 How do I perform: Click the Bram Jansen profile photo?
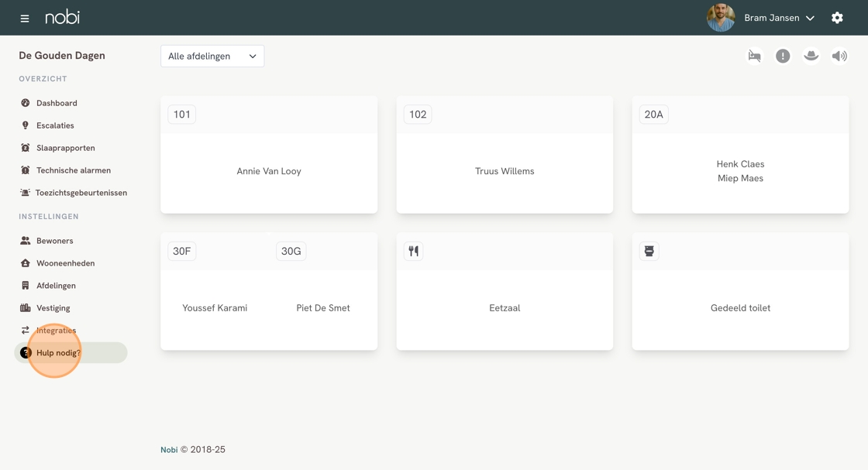pyautogui.click(x=721, y=18)
